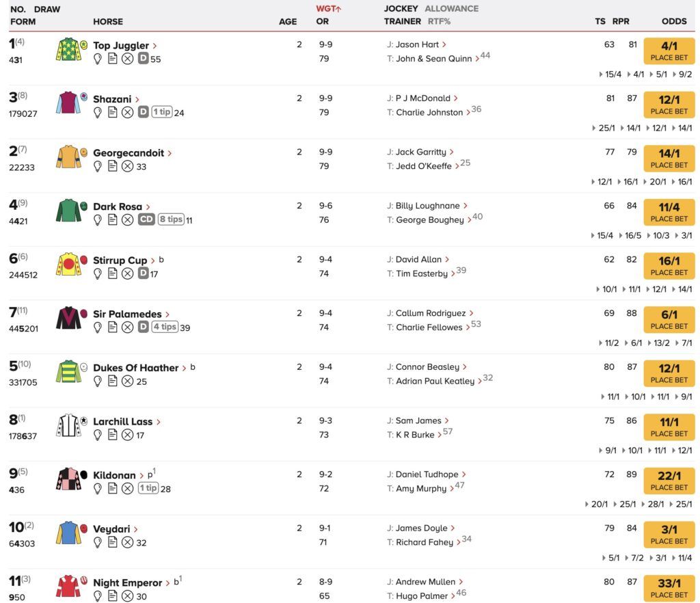The image size is (700, 603).
Task: Place bet on Veydari at 3/1
Action: pyautogui.click(x=669, y=535)
